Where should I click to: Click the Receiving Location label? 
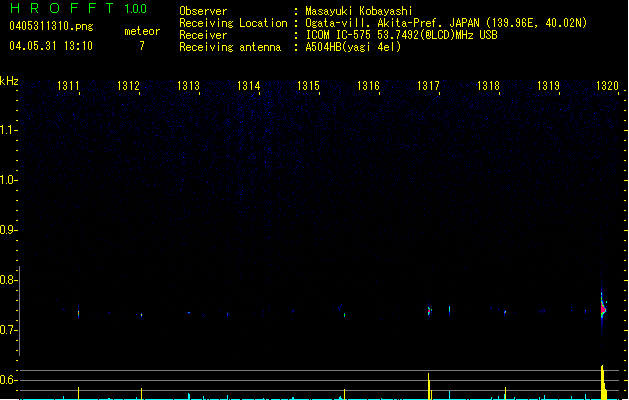[233, 23]
